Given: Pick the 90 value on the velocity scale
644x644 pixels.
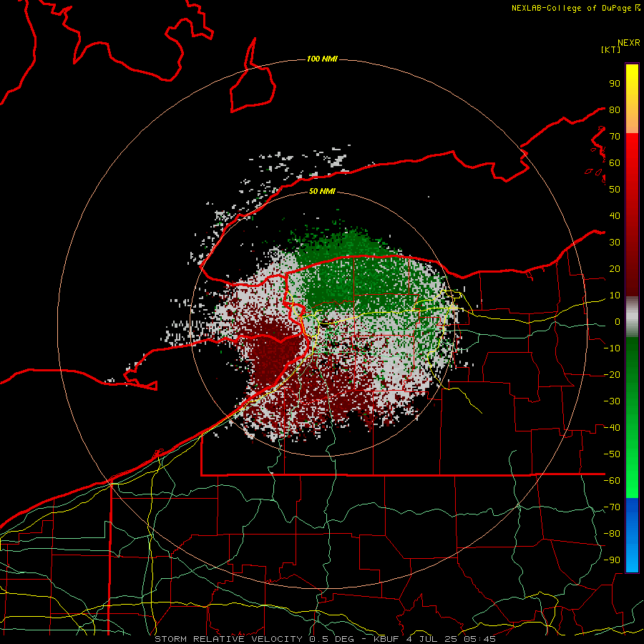Looking at the screenshot, I should point(615,84).
